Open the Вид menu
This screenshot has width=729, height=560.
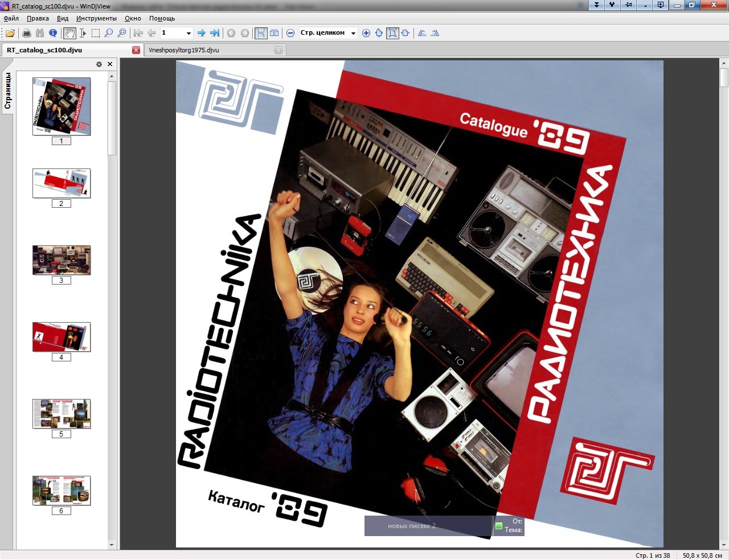(63, 18)
